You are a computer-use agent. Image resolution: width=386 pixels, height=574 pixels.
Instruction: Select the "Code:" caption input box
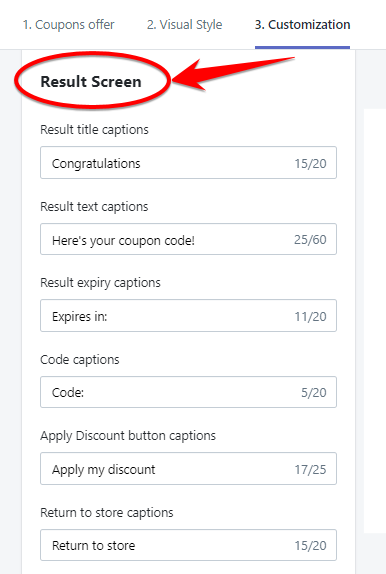(x=188, y=392)
